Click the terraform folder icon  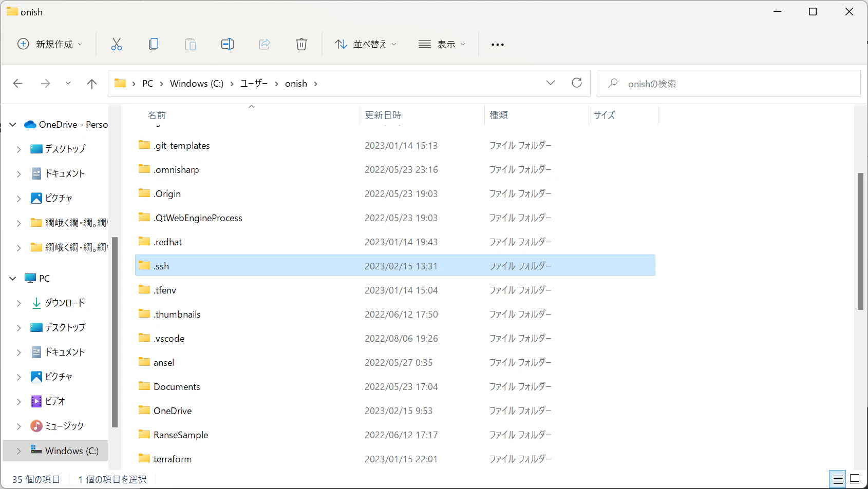pos(144,458)
